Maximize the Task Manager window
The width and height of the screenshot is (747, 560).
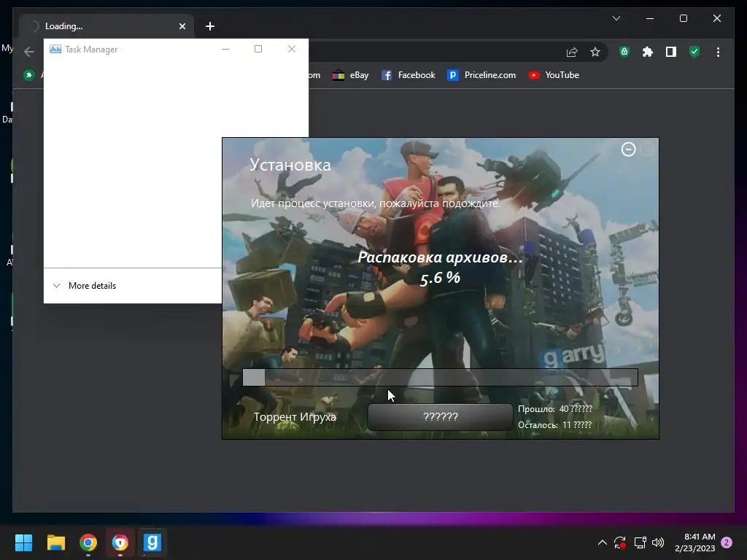coord(258,49)
